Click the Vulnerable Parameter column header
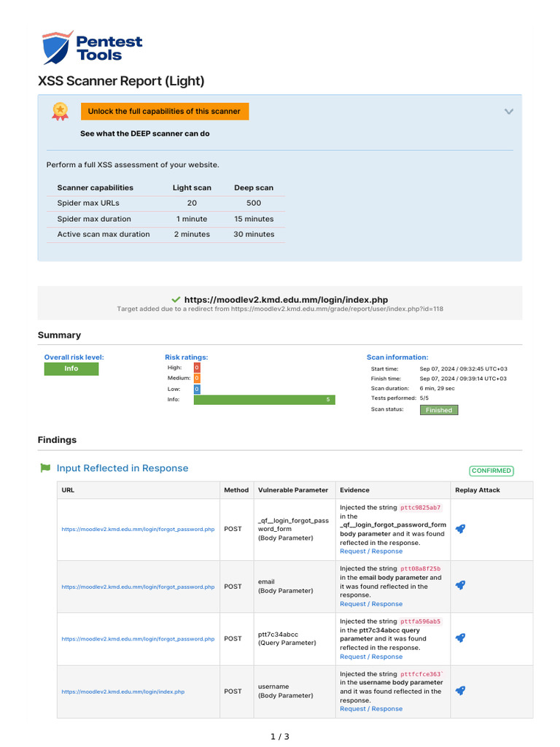This screenshot has height=747, width=560. click(x=293, y=490)
